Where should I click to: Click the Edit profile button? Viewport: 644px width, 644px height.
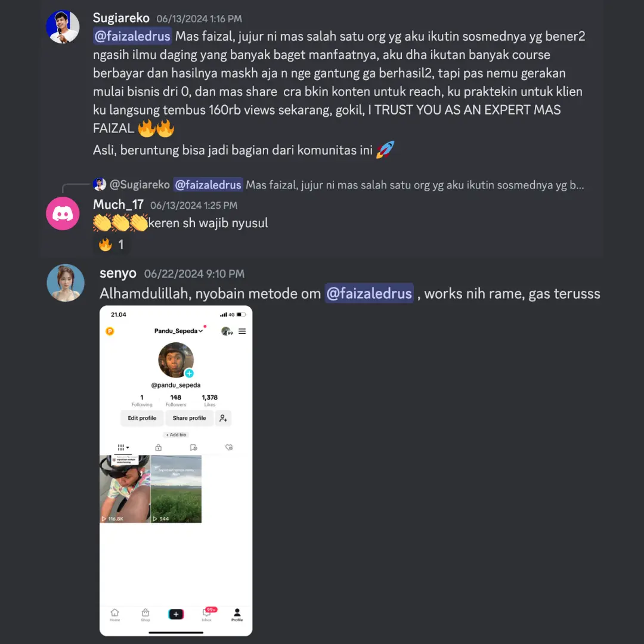142,418
